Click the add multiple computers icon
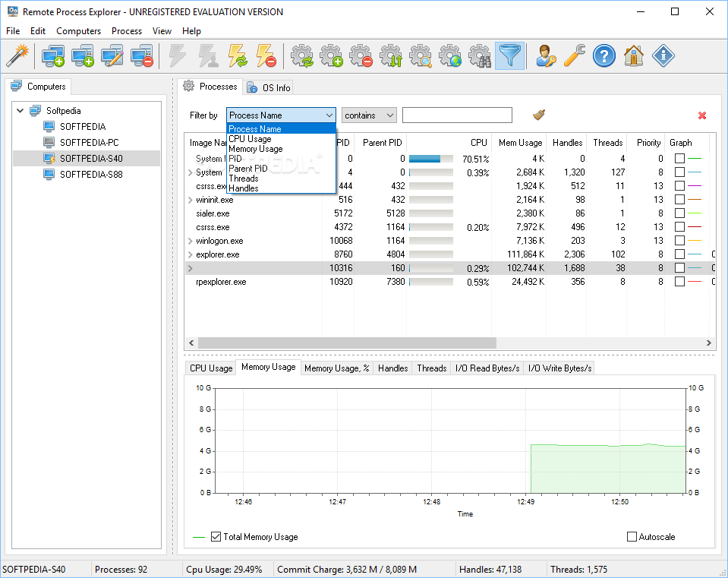The height and width of the screenshot is (578, 728). point(83,55)
